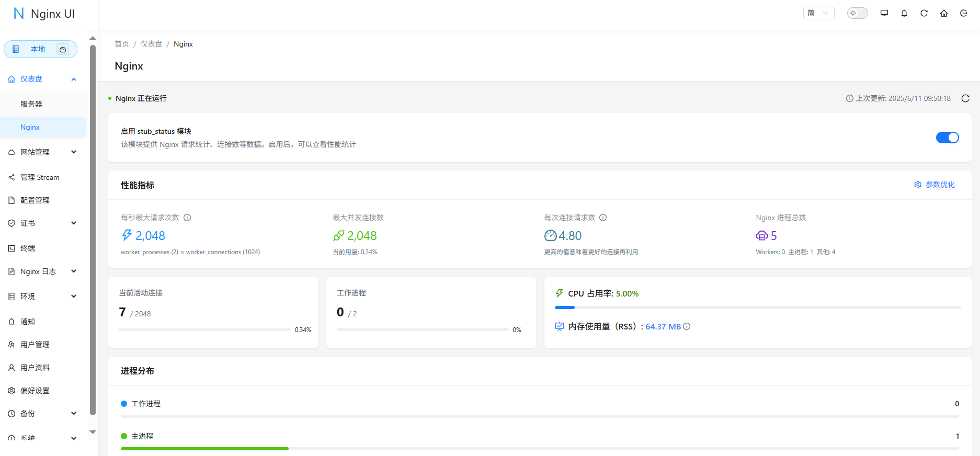Open 偏好设置 page
This screenshot has width=980, height=456.
[x=43, y=391]
